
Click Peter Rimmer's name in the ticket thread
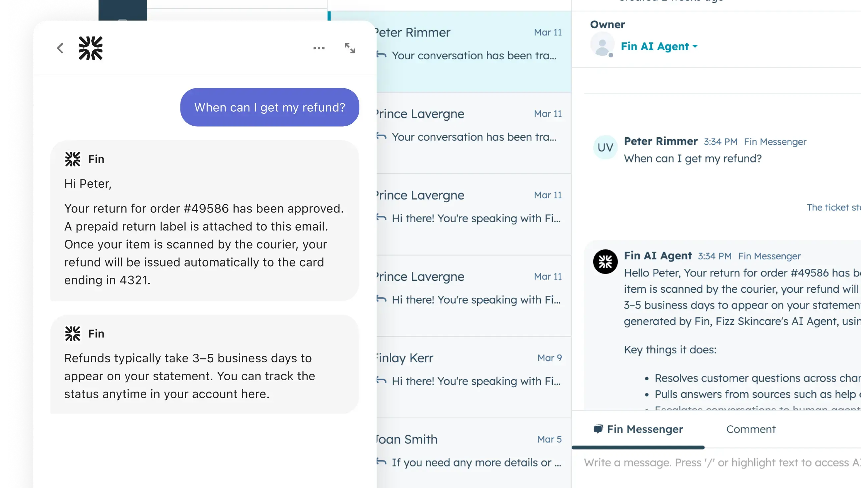[660, 141]
